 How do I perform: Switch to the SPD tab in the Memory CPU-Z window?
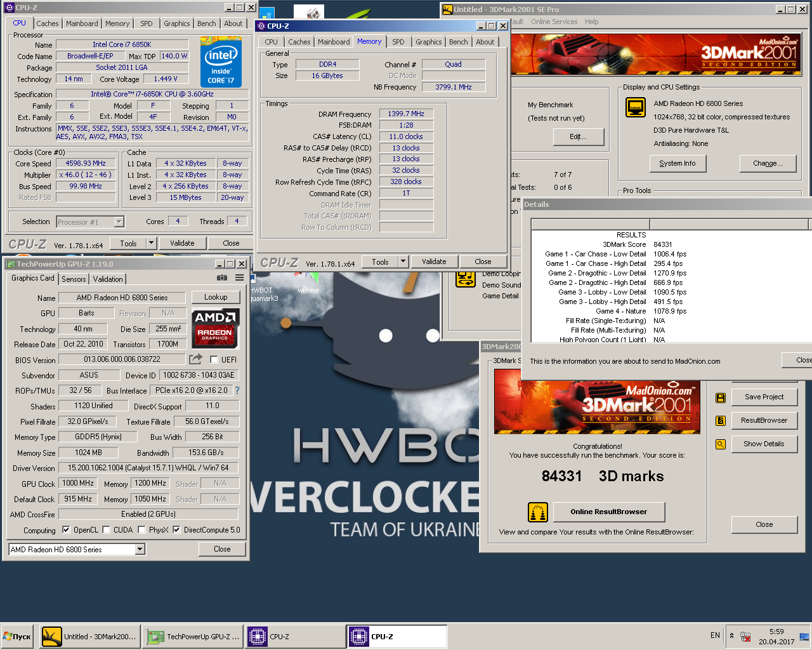(398, 42)
